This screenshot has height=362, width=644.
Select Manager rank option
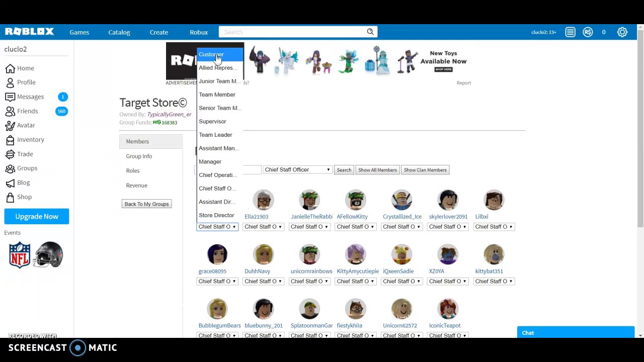(x=220, y=161)
